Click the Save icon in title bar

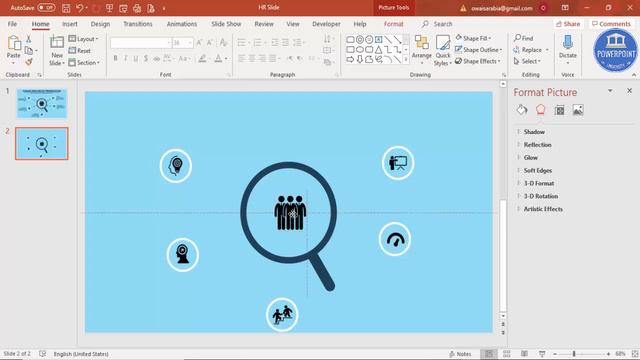pyautogui.click(x=66, y=8)
